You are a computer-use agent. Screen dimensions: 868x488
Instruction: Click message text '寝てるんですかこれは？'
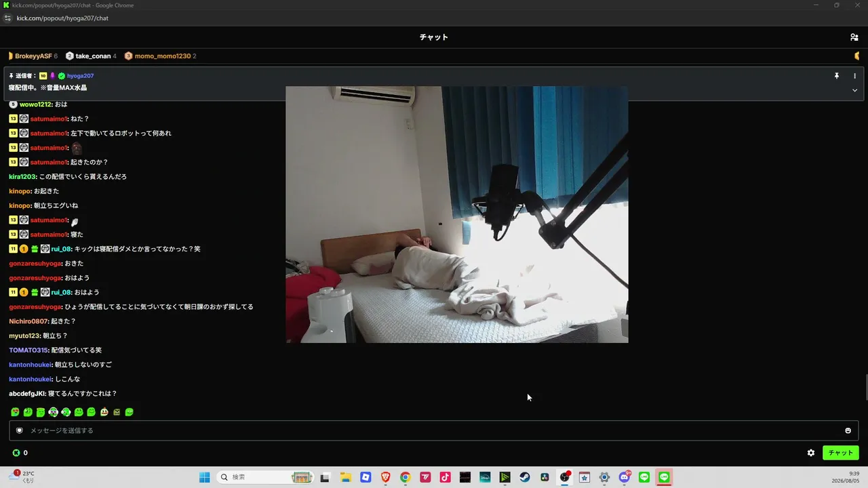tap(84, 394)
